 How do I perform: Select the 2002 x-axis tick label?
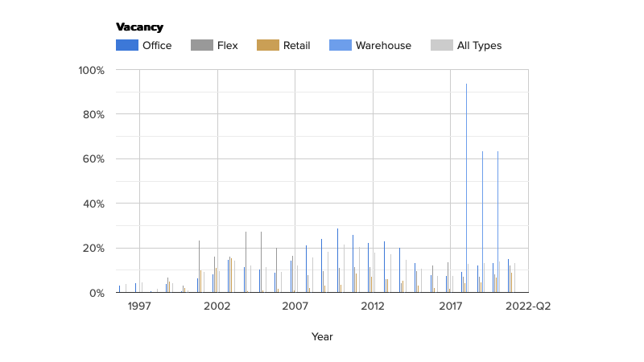click(217, 306)
